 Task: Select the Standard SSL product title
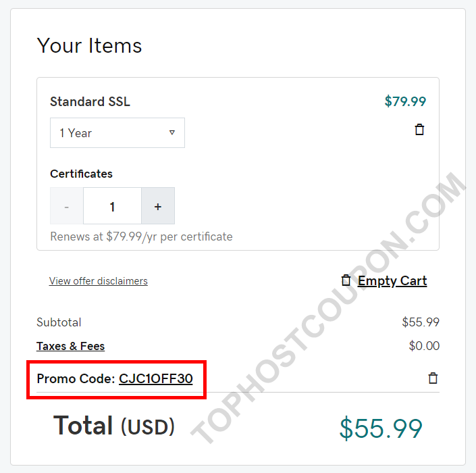[90, 101]
